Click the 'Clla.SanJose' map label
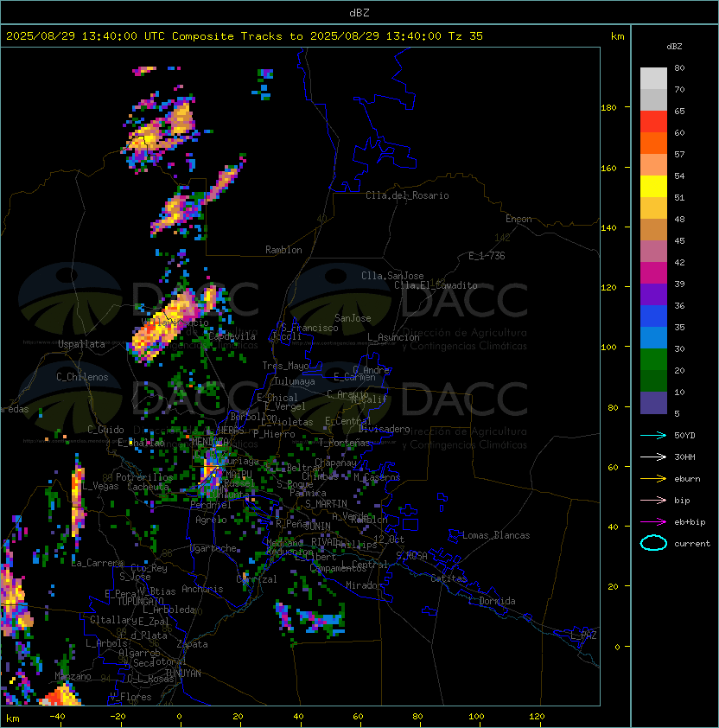This screenshot has height=728, width=719. 392,276
